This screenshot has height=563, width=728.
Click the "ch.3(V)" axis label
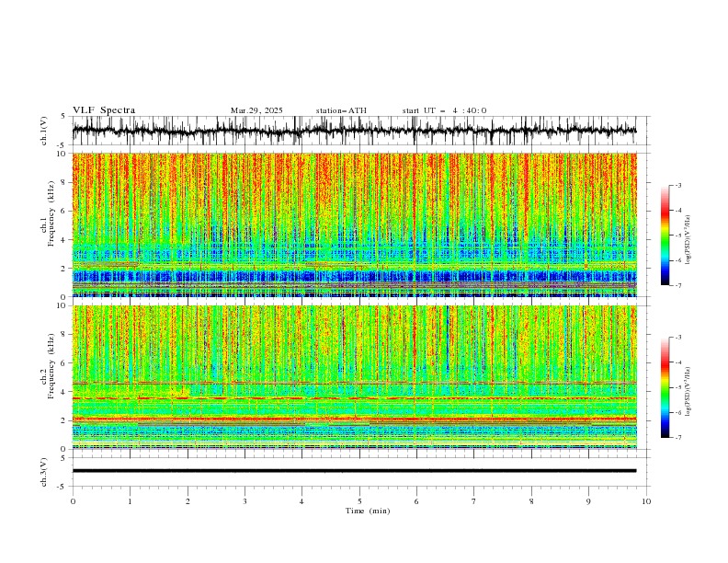44,472
